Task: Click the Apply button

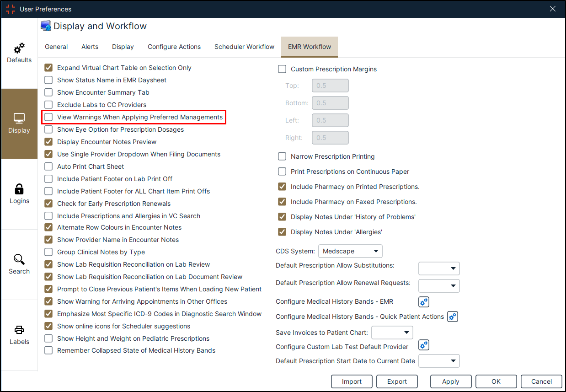Action: point(450,381)
